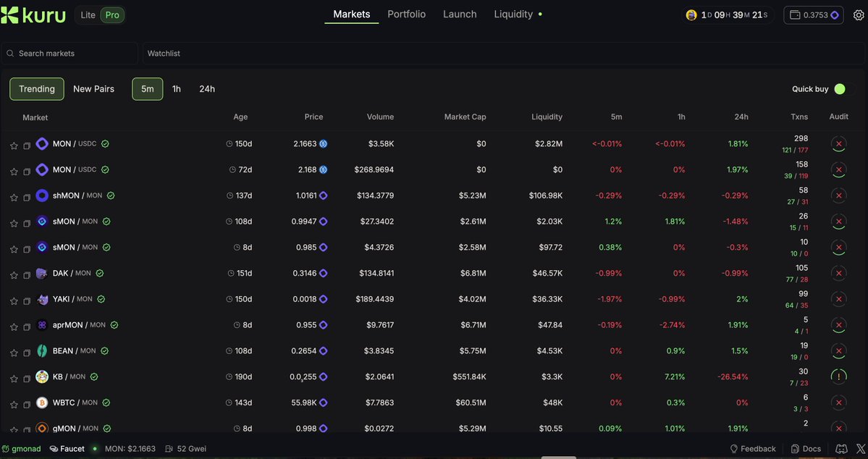Star the YAKI / MON market
The image size is (868, 459).
pos(14,301)
